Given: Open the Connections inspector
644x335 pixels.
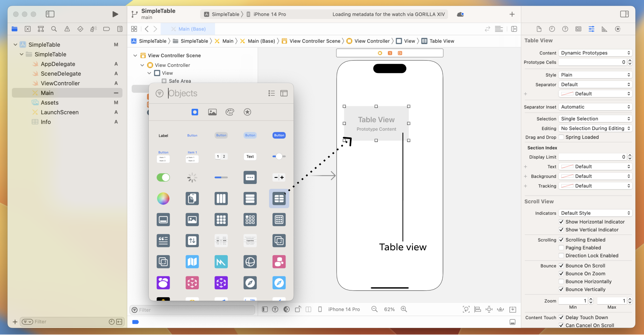Looking at the screenshot, I should tap(618, 29).
